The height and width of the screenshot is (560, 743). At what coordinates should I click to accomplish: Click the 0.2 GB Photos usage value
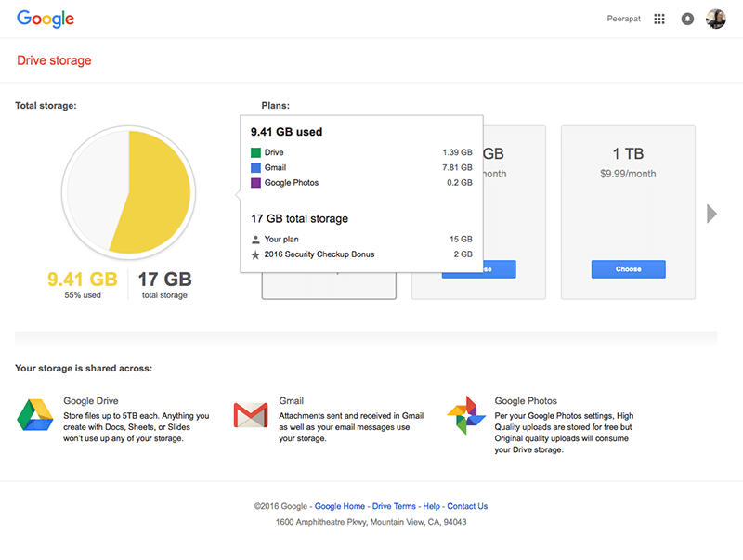460,183
